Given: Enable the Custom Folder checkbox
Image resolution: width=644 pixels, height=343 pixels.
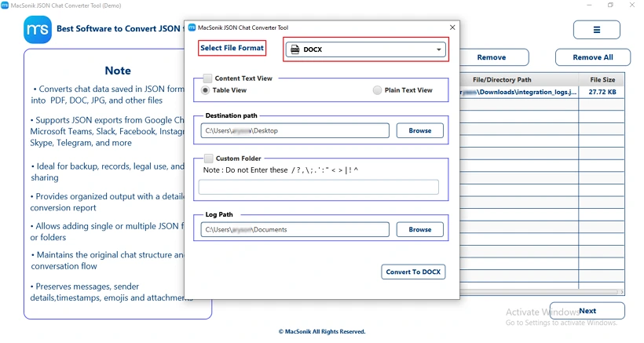Looking at the screenshot, I should [x=209, y=159].
